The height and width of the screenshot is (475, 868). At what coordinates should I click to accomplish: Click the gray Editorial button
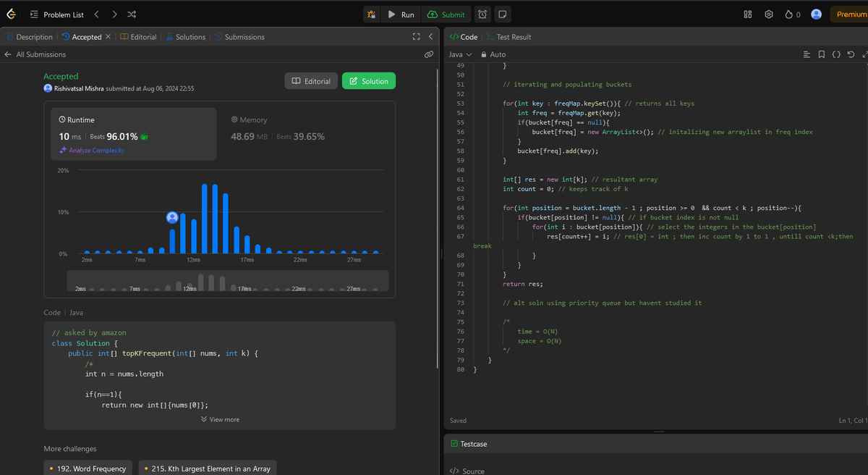tap(311, 81)
